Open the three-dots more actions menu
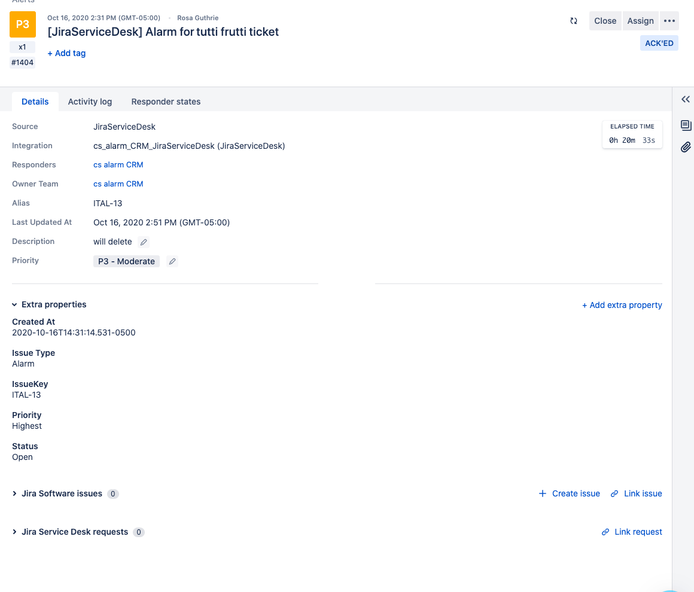The width and height of the screenshot is (694, 592). tap(669, 21)
